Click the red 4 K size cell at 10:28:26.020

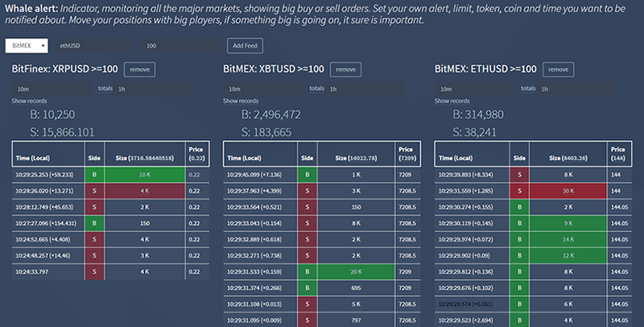coord(145,191)
